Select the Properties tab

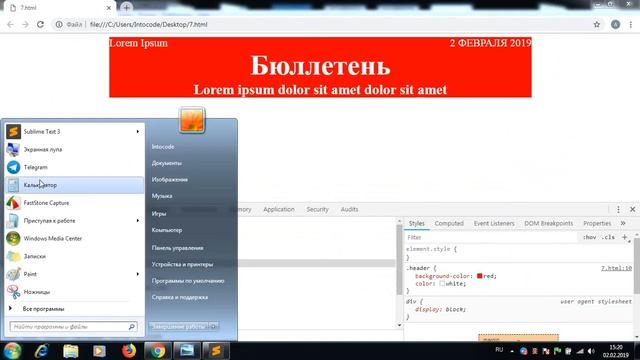coord(597,224)
